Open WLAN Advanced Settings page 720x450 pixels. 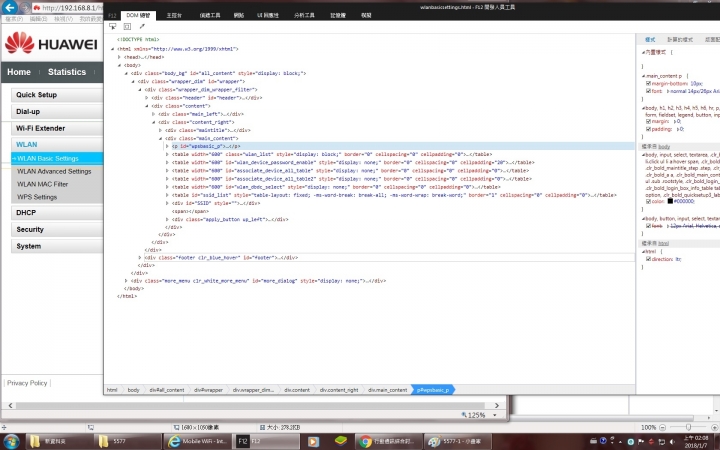[54, 171]
